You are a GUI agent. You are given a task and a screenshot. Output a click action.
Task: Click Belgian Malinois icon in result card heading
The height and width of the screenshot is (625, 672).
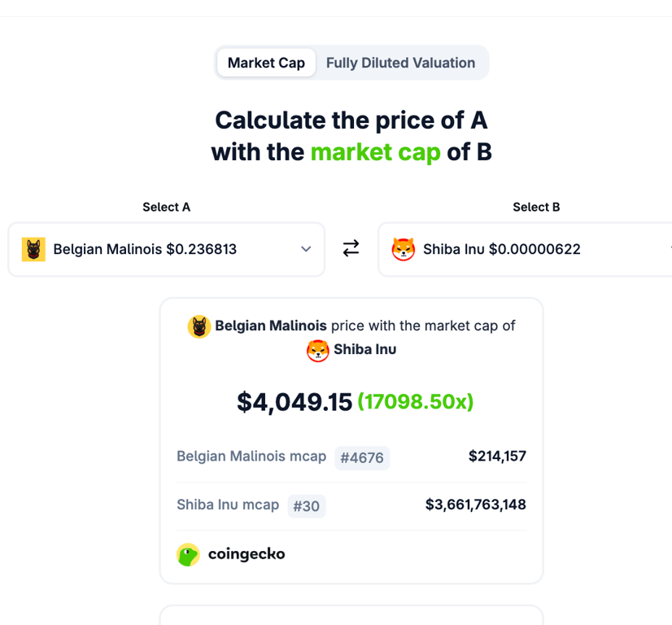tap(199, 326)
